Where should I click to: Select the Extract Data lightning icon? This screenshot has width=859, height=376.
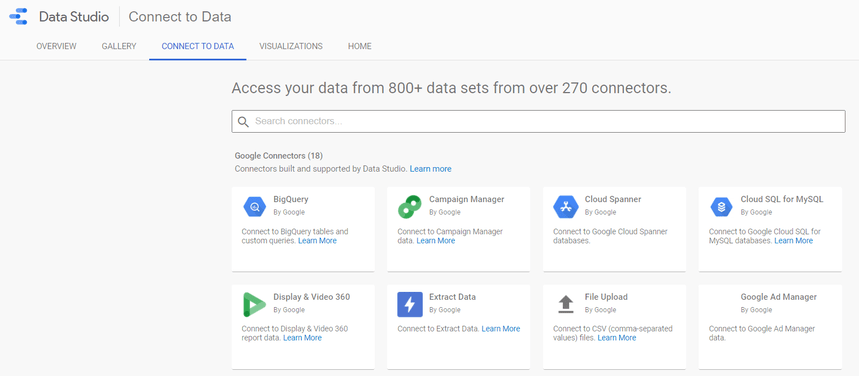coord(410,305)
